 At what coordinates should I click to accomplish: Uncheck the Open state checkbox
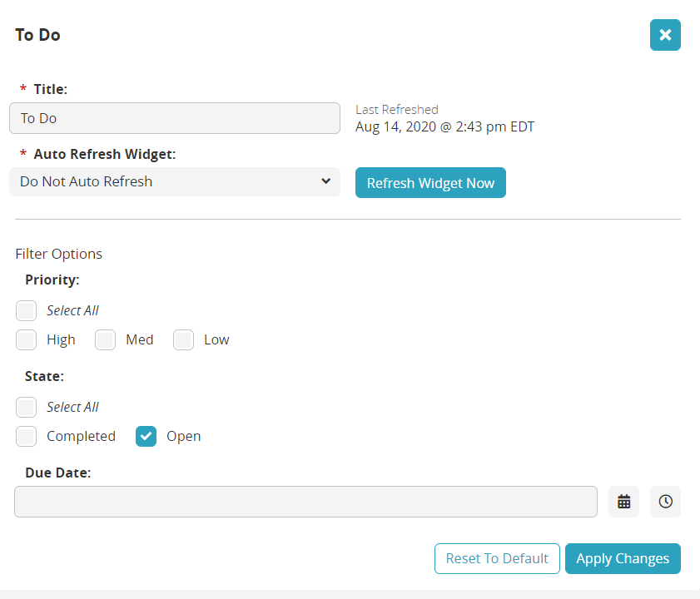(146, 436)
